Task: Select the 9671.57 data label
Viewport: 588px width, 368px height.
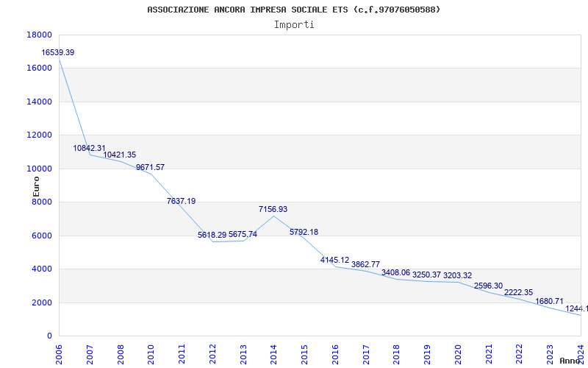Action: pyautogui.click(x=151, y=168)
